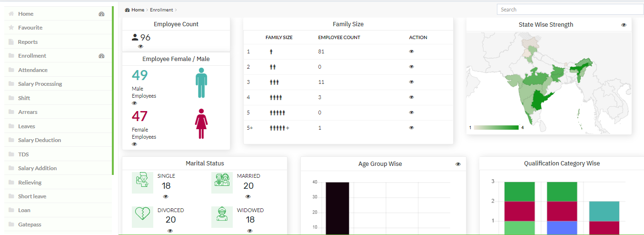Click the Single marital status icon
The height and width of the screenshot is (235, 644).
click(142, 183)
